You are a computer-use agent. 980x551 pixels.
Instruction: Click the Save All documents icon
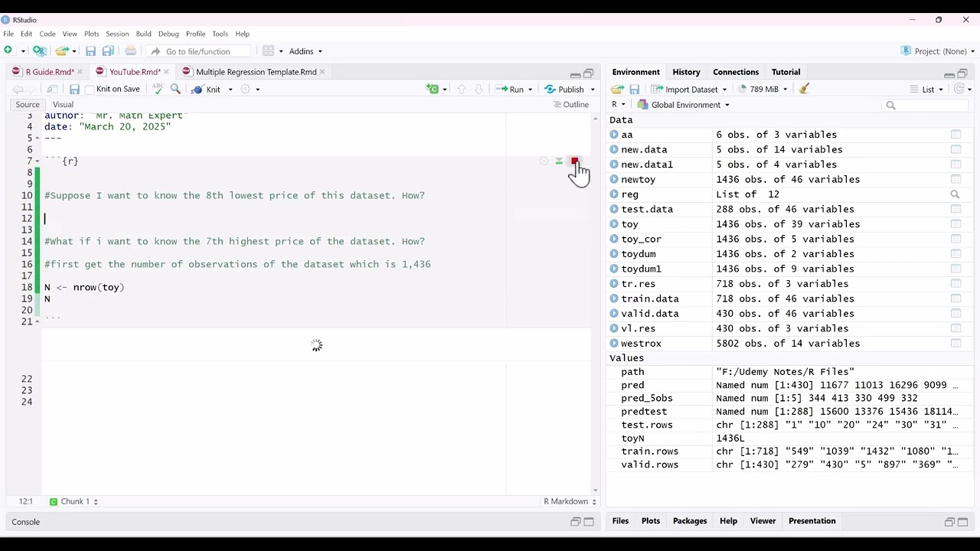[x=108, y=51]
